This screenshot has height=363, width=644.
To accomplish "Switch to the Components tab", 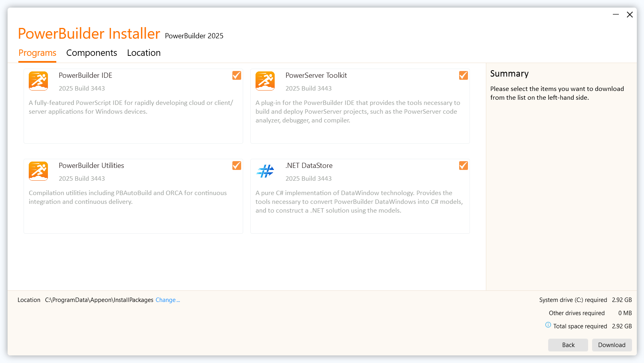I will 91,53.
